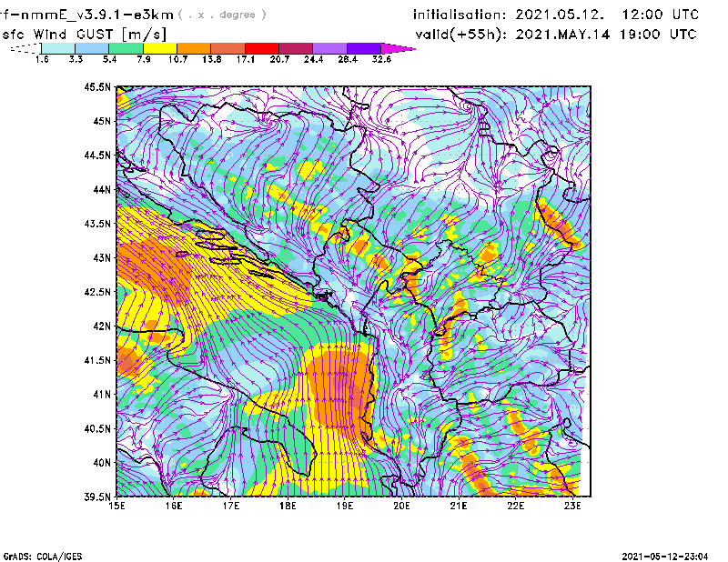Click the 42N latitude label
This screenshot has height=562, width=728.
(x=102, y=326)
